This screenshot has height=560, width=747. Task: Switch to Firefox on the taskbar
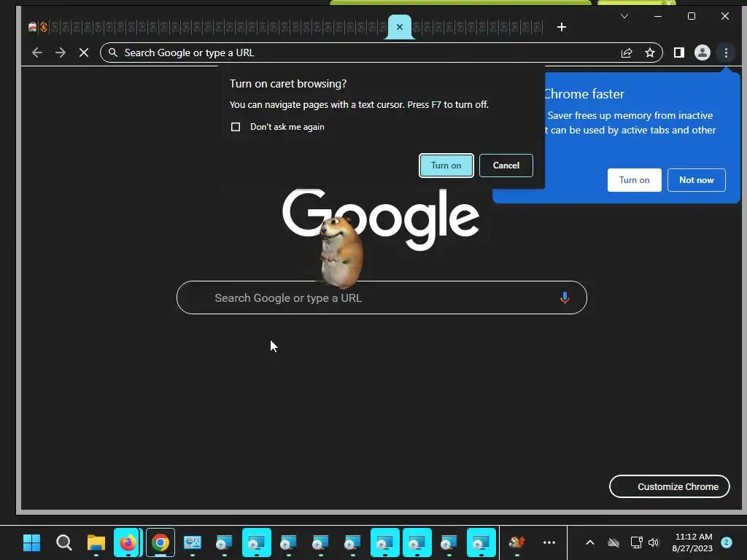128,542
